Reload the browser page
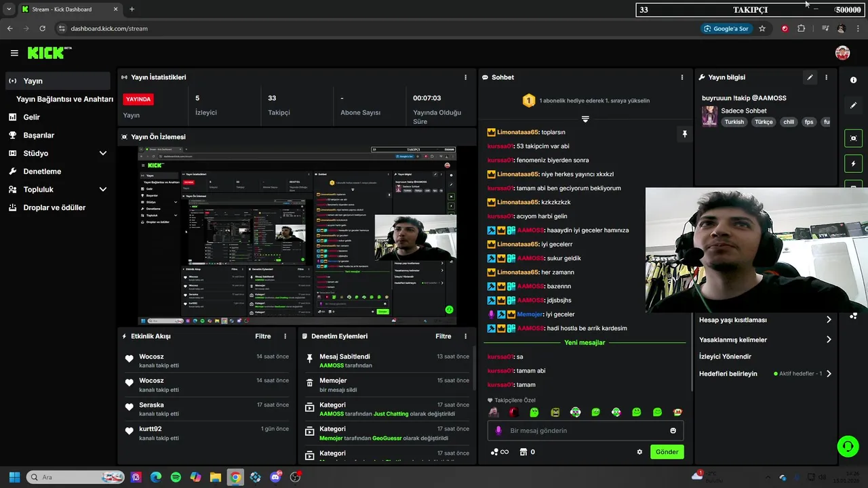Screen dimensions: 868x488 (43, 28)
